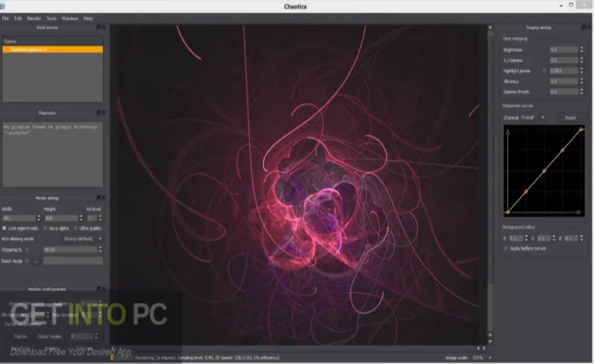Click the Gamma threshold spinner arrows

pyautogui.click(x=582, y=91)
